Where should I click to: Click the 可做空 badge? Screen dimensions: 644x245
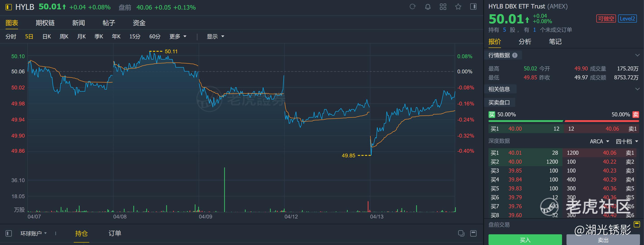(606, 19)
